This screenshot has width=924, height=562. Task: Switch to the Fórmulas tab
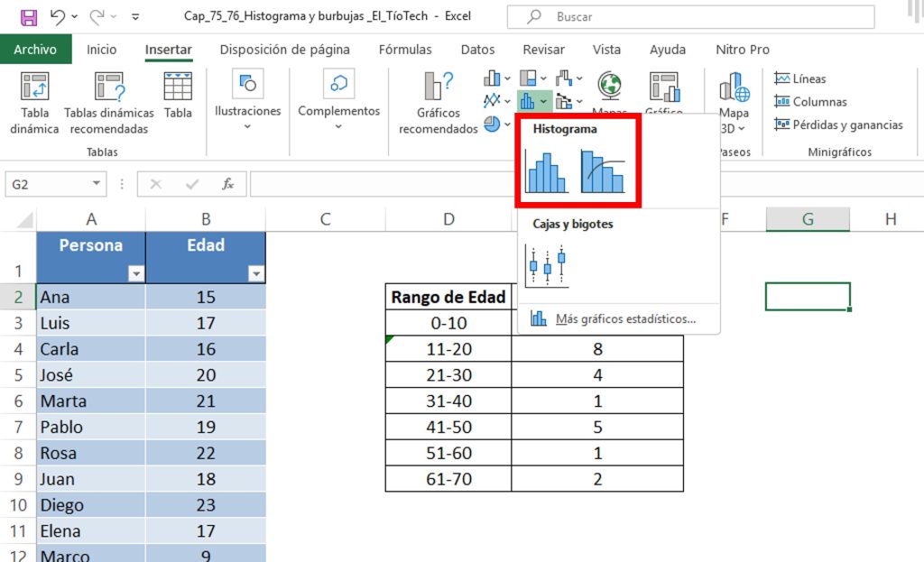pos(405,50)
